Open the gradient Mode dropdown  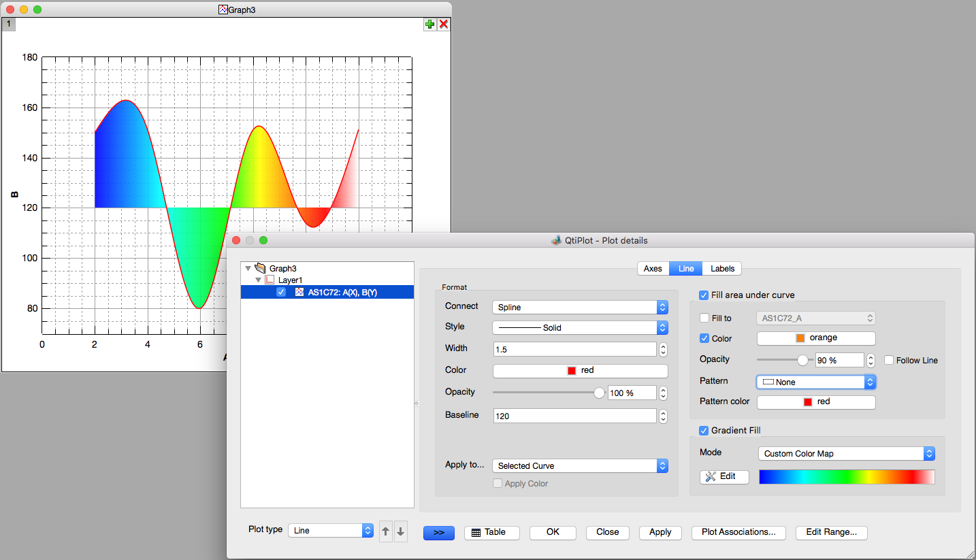pos(846,454)
